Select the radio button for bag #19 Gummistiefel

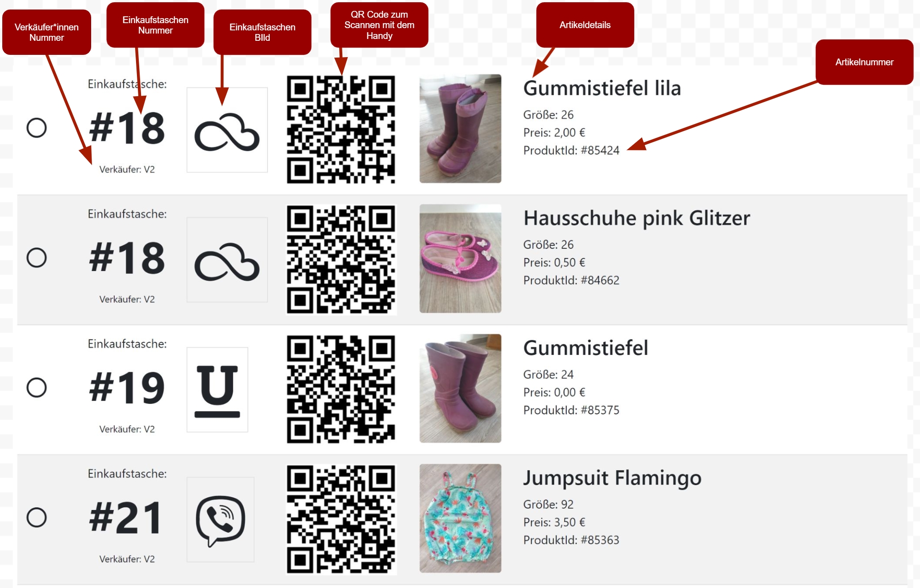point(37,388)
